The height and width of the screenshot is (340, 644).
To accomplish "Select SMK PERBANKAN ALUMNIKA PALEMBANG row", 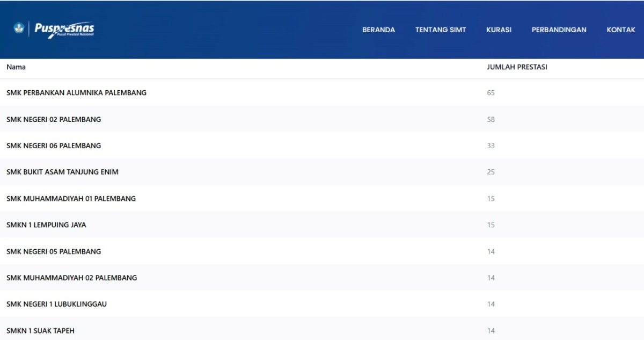I will (76, 93).
